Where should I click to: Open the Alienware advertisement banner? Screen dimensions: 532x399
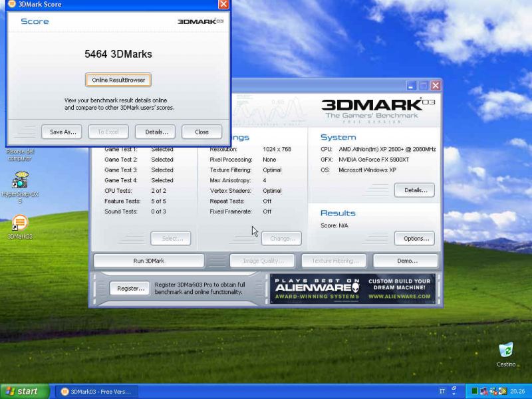(x=352, y=289)
